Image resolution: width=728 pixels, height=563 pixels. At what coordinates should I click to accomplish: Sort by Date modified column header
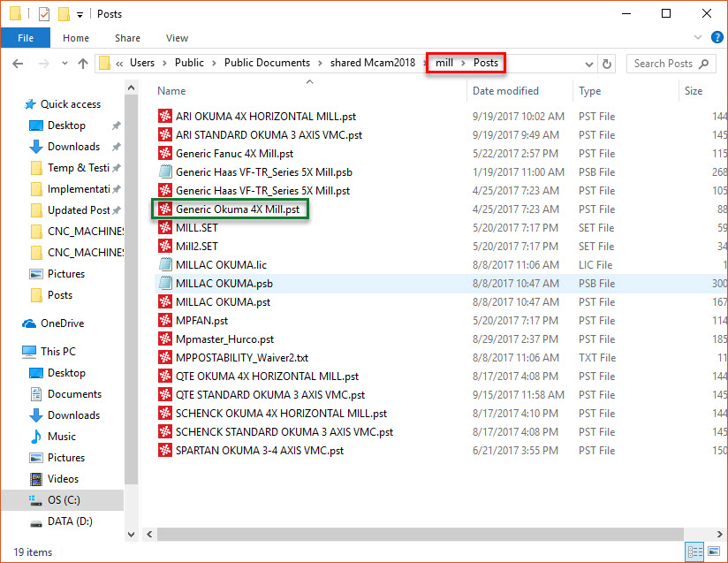click(x=505, y=91)
